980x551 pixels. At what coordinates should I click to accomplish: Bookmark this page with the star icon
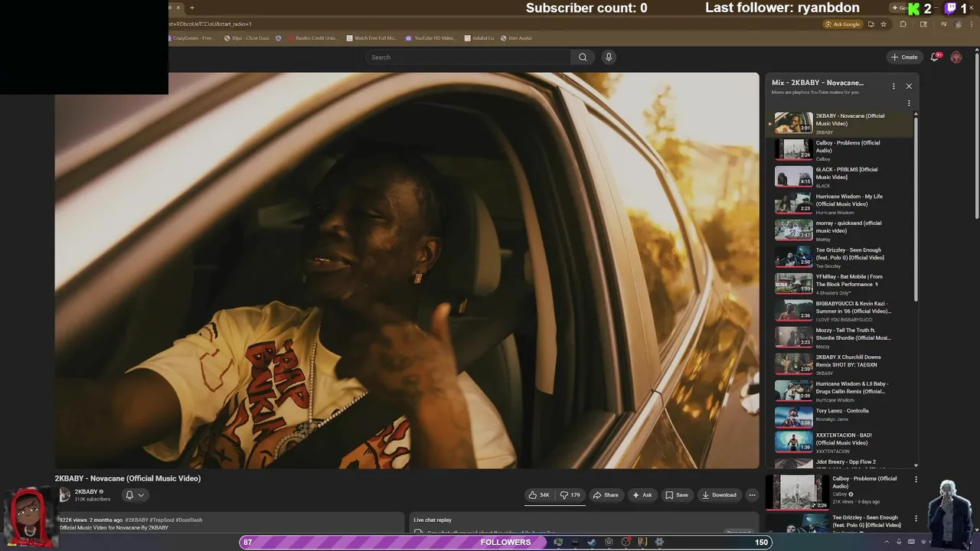(x=884, y=24)
